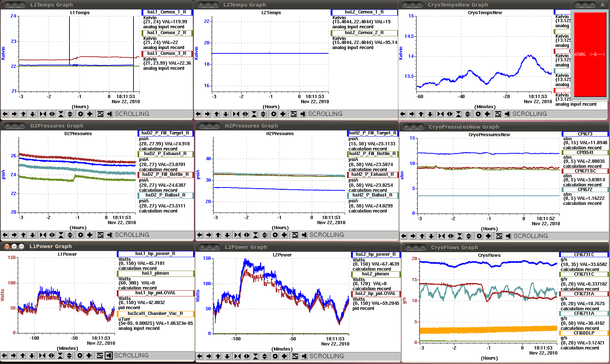The height and width of the screenshot is (364, 610).
Task: Toggle highlighted scroll mode icon in L1Power Graph
Action: pyautogui.click(x=109, y=356)
